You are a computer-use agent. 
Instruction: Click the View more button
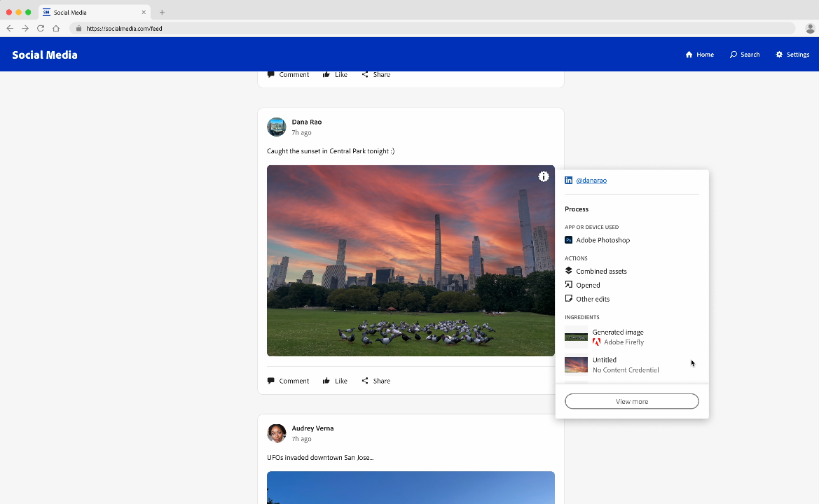tap(631, 401)
